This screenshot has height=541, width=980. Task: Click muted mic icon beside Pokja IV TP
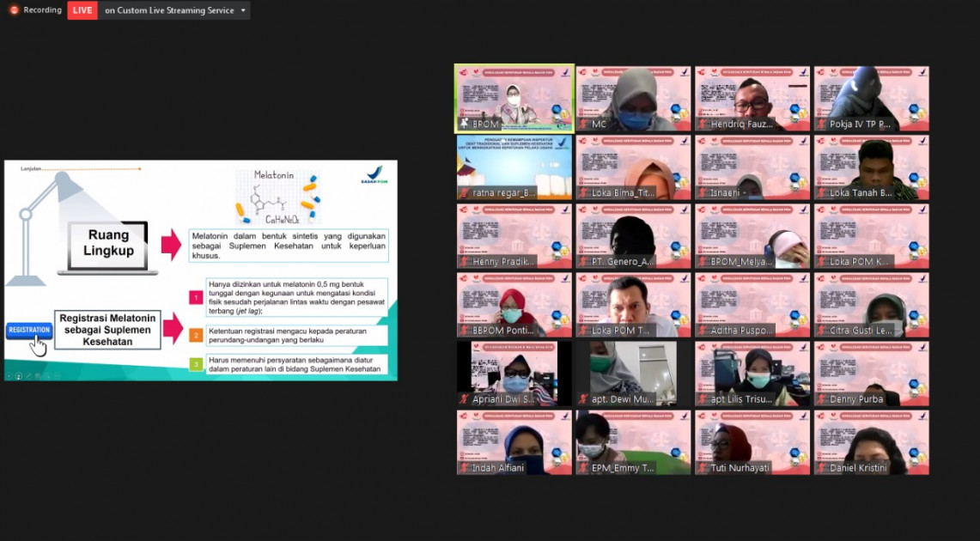(822, 125)
